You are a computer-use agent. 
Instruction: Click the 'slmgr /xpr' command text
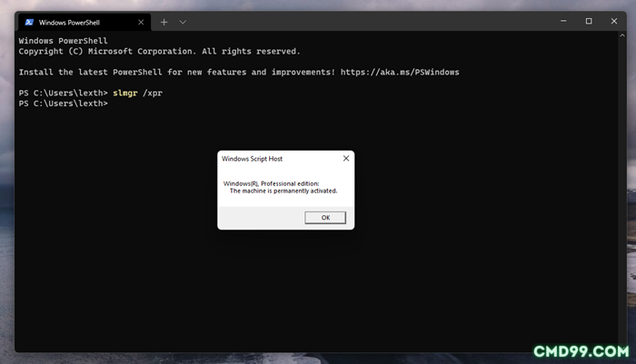[x=137, y=93]
